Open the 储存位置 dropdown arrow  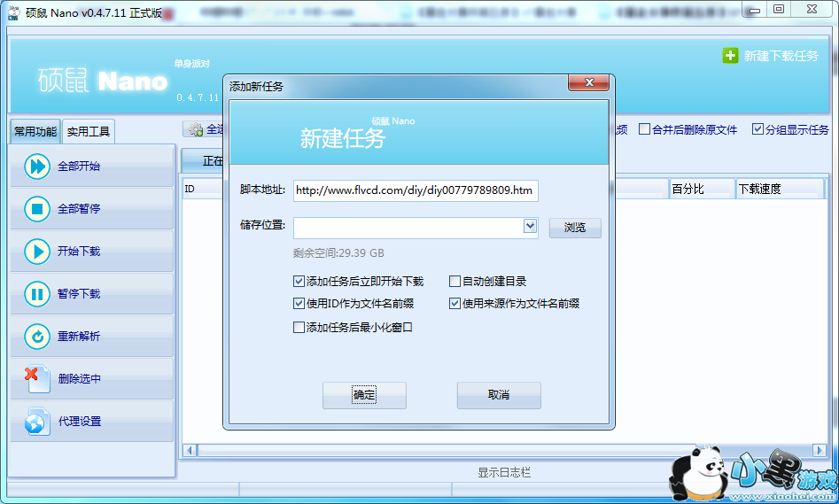[530, 227]
